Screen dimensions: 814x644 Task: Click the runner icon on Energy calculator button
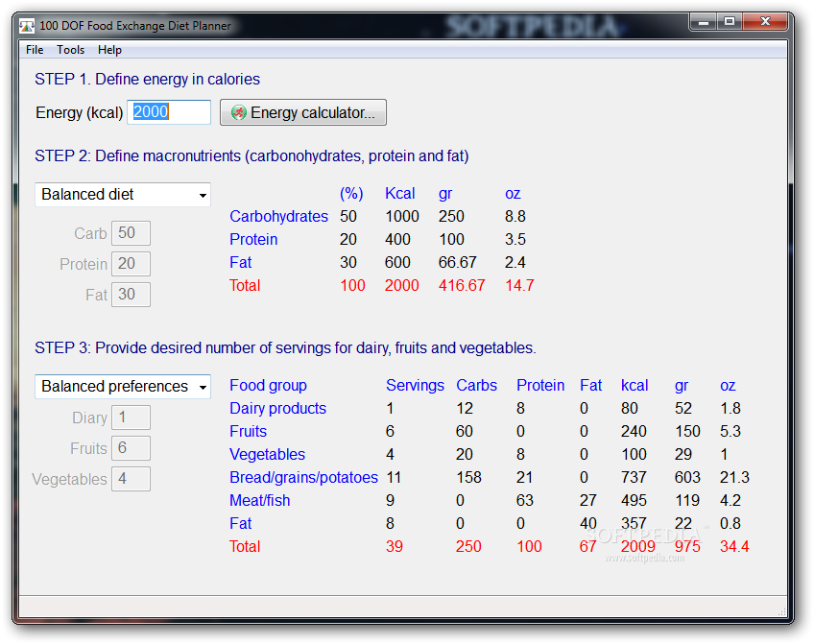(239, 112)
